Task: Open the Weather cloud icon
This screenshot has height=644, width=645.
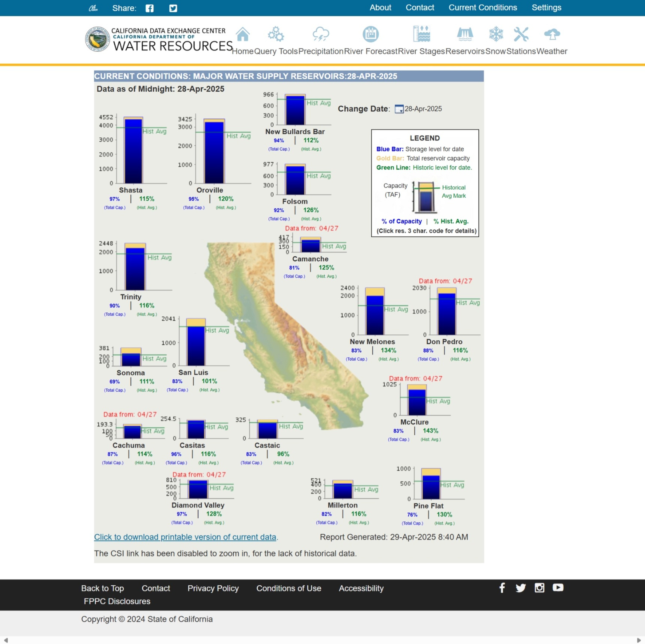Action: tap(552, 34)
